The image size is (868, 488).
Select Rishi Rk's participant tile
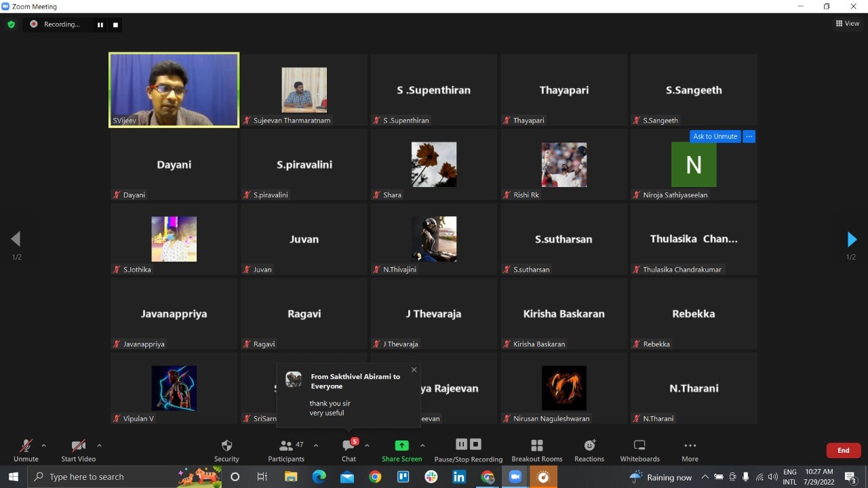[564, 165]
